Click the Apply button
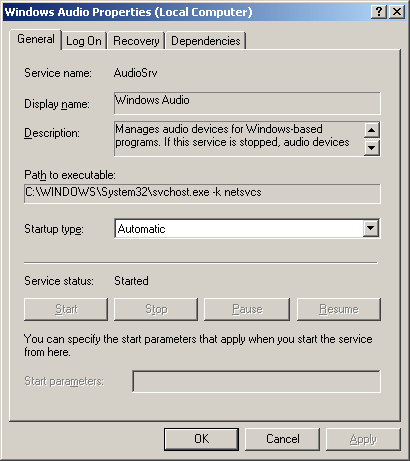The image size is (410, 461). [363, 439]
